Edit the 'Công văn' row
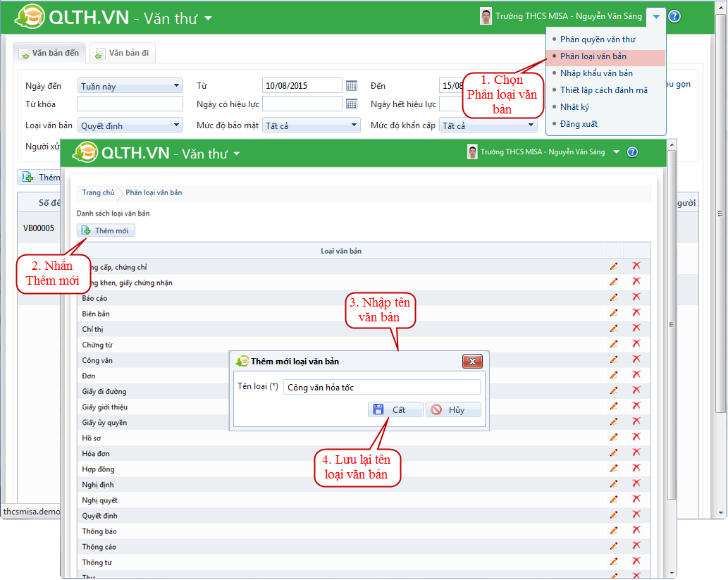The image size is (728, 580). pyautogui.click(x=614, y=359)
